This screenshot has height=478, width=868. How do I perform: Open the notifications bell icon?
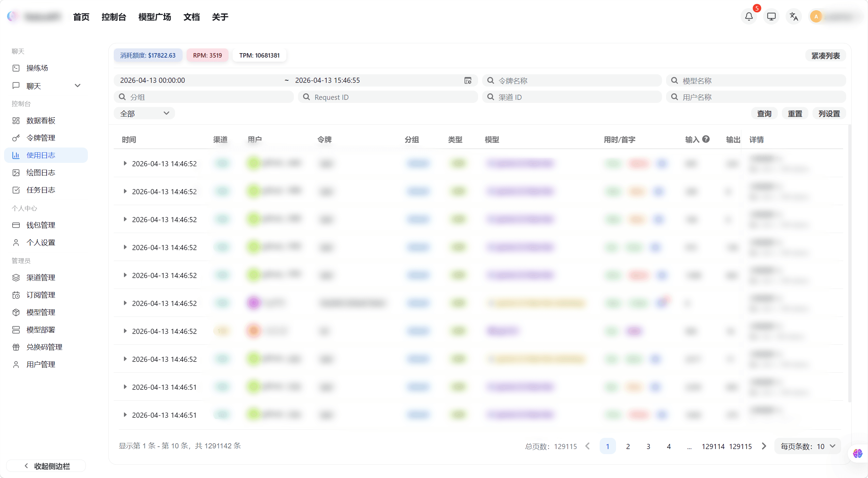(748, 16)
